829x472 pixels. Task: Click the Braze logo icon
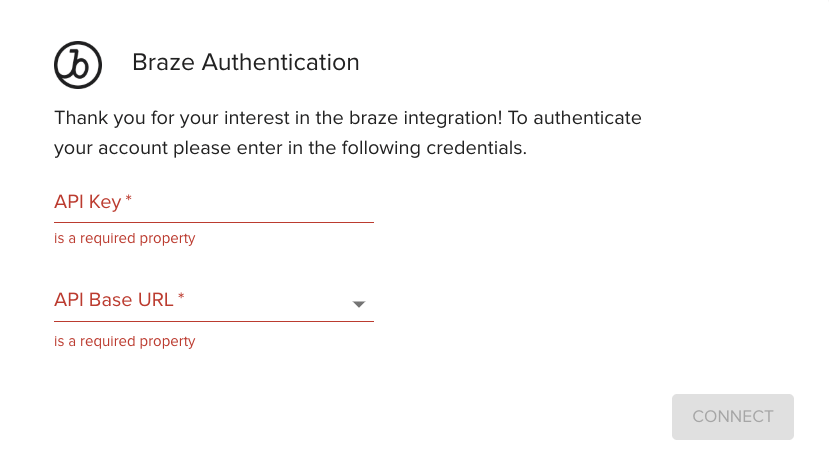click(78, 64)
